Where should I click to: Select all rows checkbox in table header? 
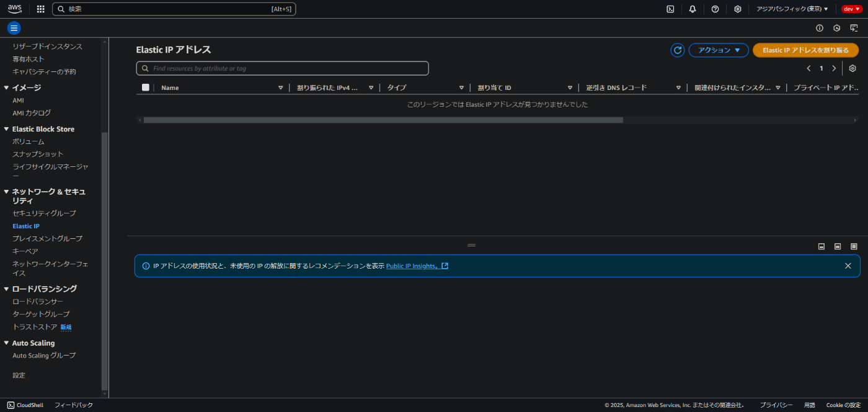coord(146,87)
